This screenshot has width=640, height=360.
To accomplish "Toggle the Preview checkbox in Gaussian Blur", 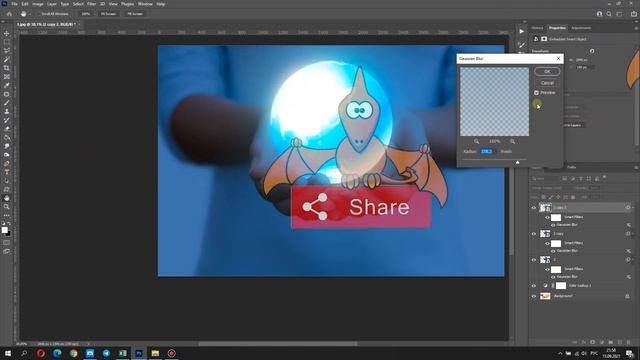I will [x=536, y=93].
